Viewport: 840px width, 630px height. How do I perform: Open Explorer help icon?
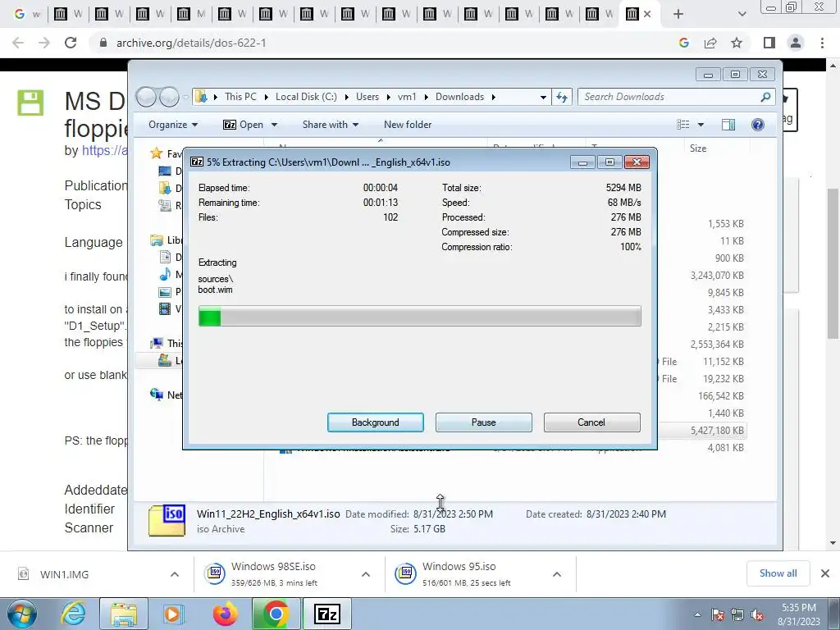point(757,125)
